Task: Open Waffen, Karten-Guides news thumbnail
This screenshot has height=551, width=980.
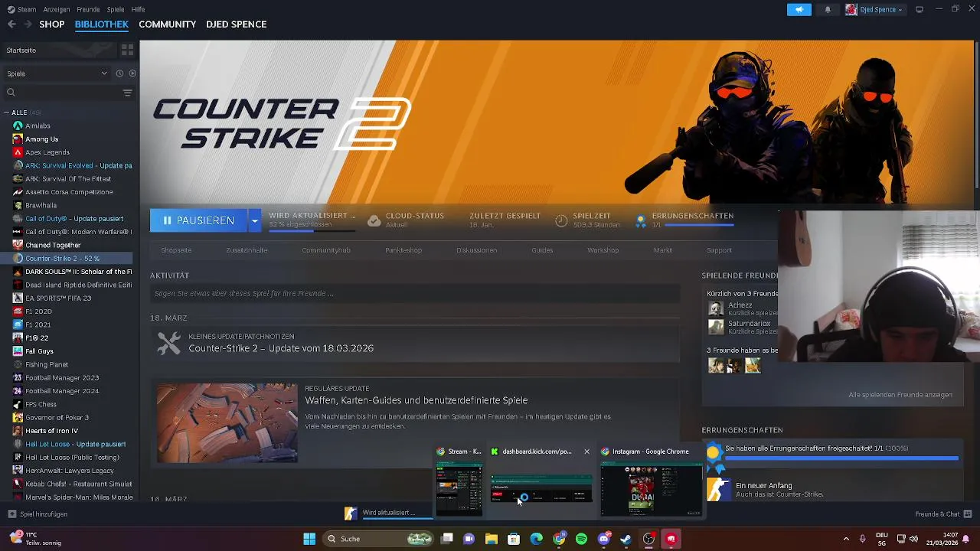Action: (227, 423)
